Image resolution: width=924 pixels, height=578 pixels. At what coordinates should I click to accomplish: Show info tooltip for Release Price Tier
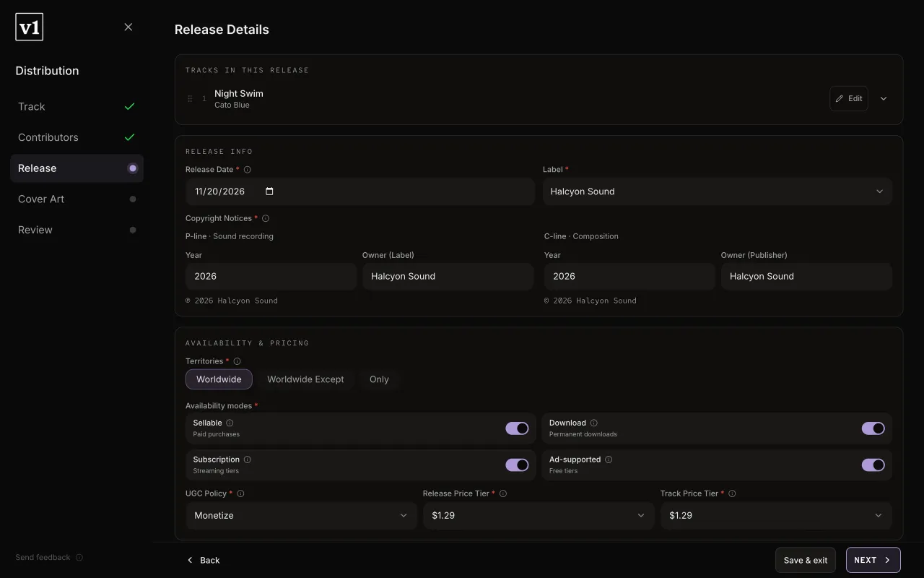(503, 493)
